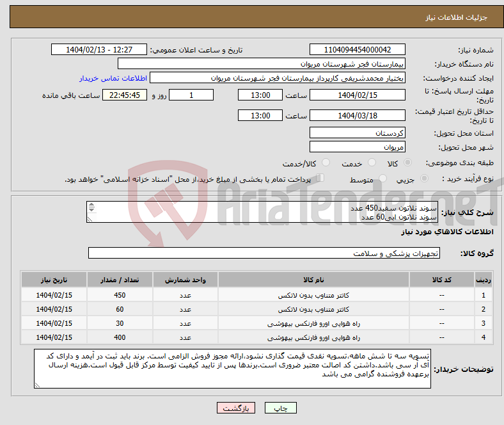Click the quantity 450 cell
Viewport: 504px width, 425px height.
coord(120,295)
